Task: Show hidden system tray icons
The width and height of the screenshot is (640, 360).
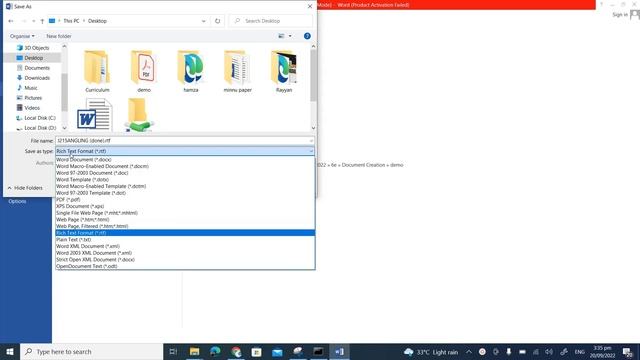Action: (469, 352)
